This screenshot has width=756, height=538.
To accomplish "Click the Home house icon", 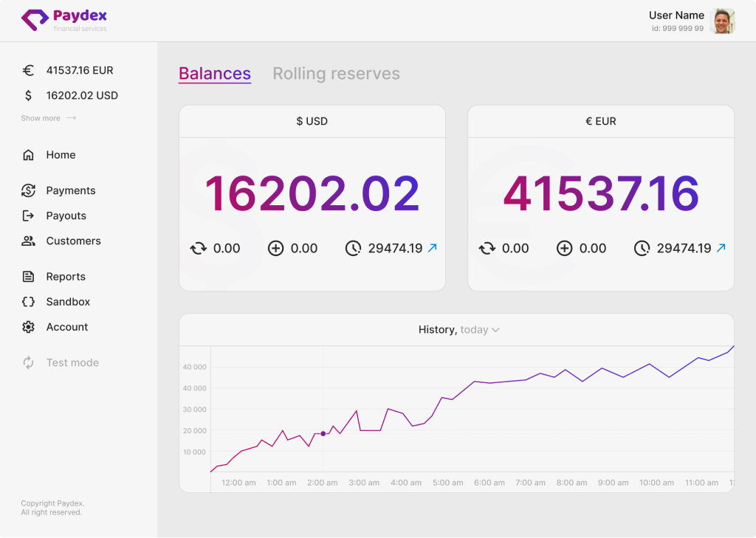I will [x=29, y=155].
